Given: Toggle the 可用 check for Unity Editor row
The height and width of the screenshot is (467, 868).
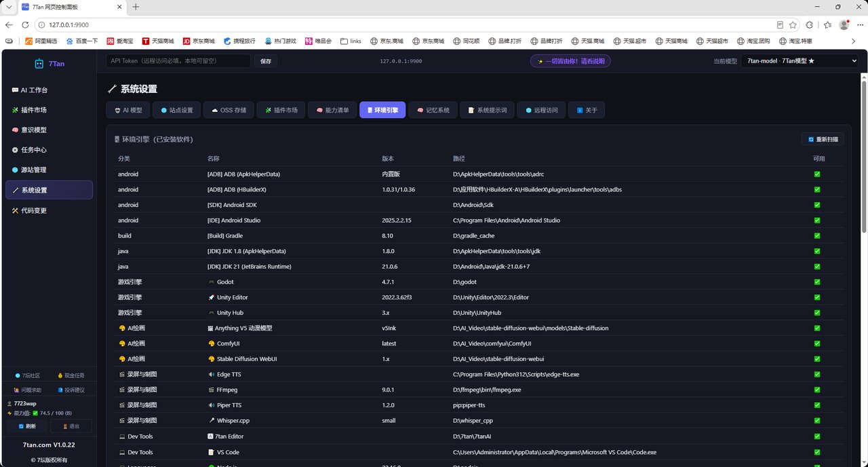Looking at the screenshot, I should (x=817, y=297).
